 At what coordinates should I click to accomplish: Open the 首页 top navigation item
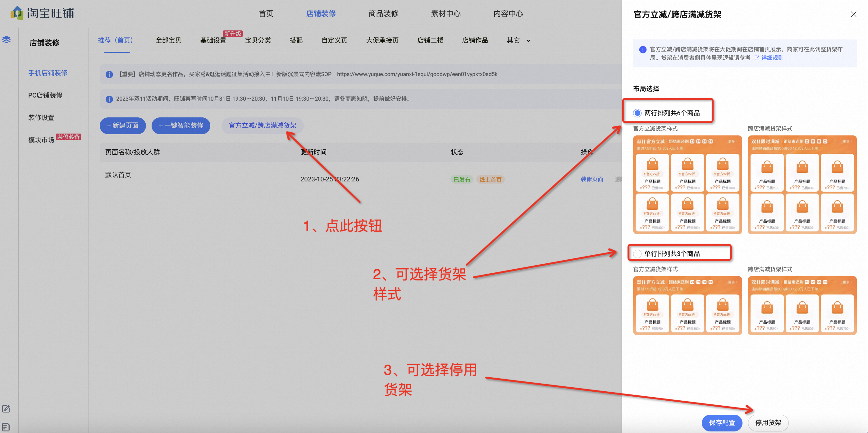(266, 13)
